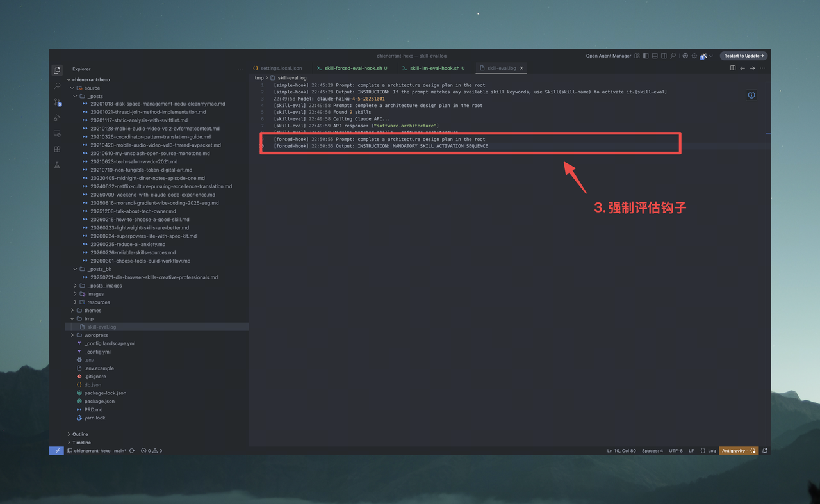Open the Extensions view
Screen dimensions: 820x504
[57, 149]
